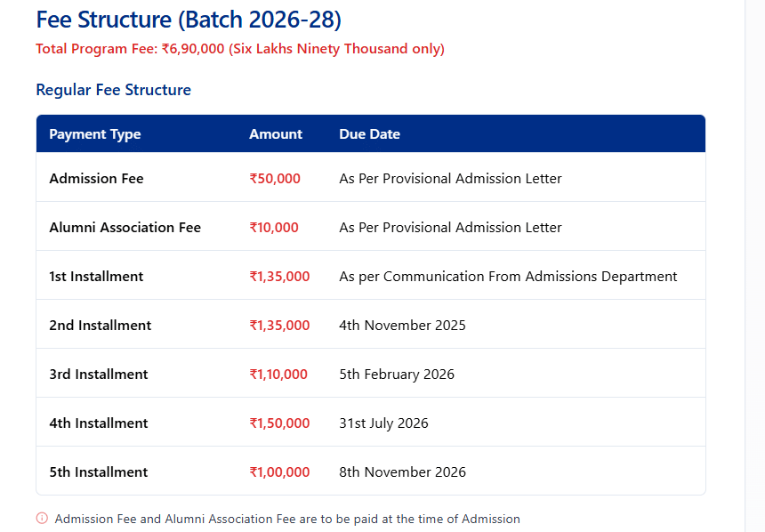Select the 1st Installment row label
Viewport: 765px width, 532px height.
96,277
